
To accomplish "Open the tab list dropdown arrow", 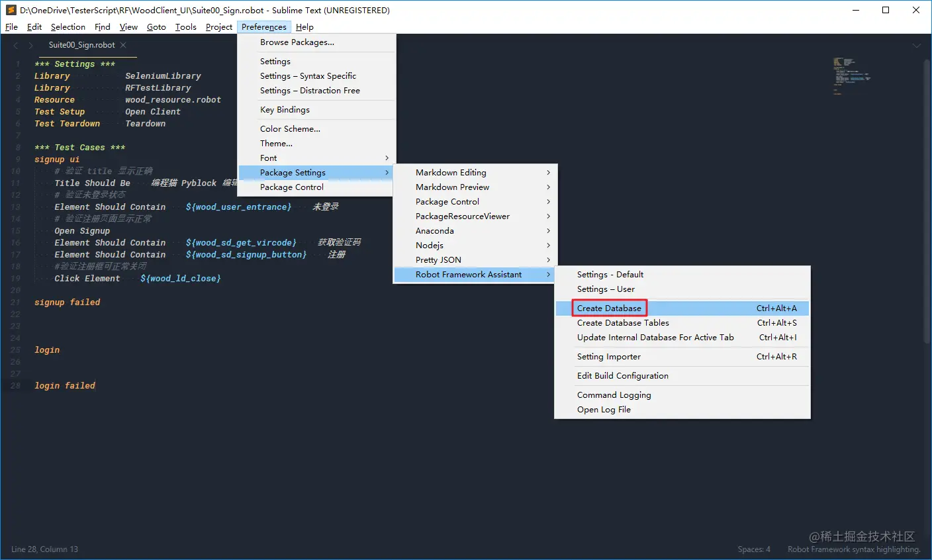I will tap(917, 45).
